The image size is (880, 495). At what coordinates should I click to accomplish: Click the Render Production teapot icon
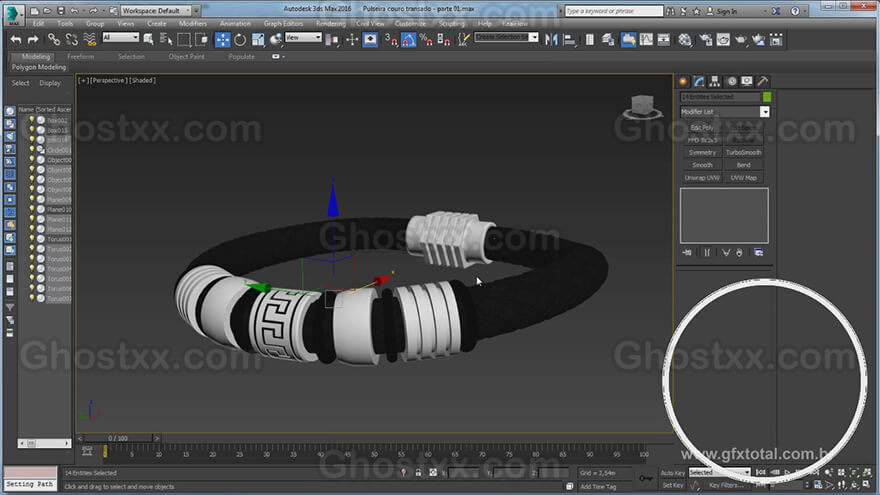(x=741, y=39)
